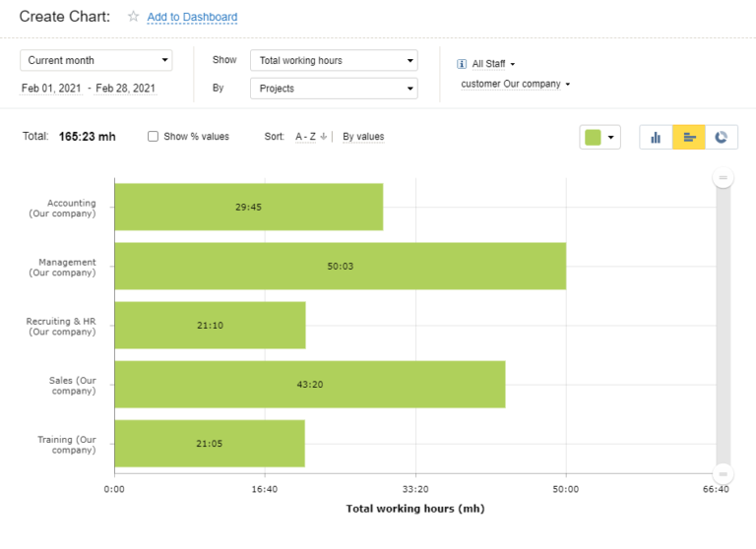This screenshot has height=549, width=756.
Task: Switch to pie chart view
Action: (x=722, y=137)
